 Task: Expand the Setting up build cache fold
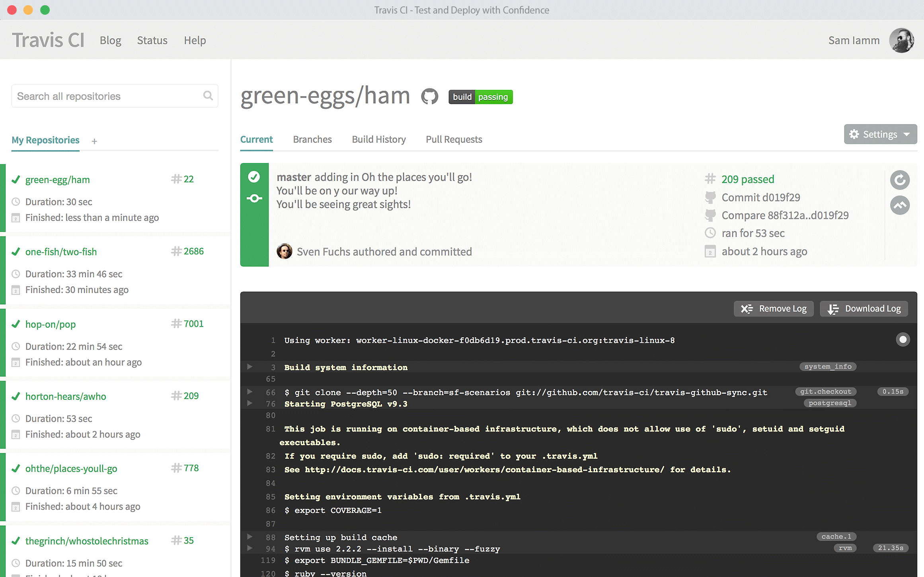[x=250, y=536]
